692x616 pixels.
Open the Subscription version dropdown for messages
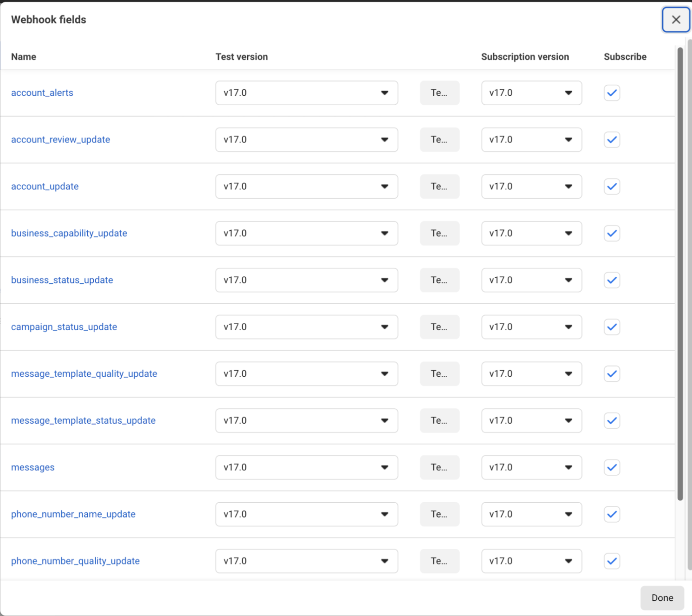[531, 467]
